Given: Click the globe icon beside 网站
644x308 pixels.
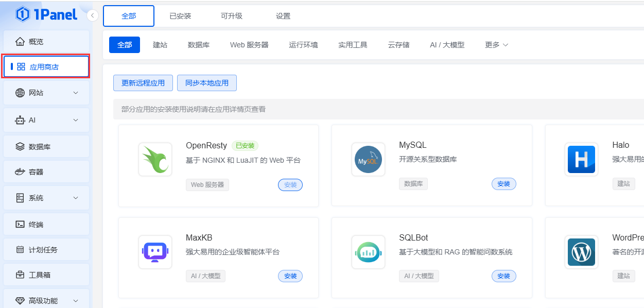Looking at the screenshot, I should pos(20,93).
